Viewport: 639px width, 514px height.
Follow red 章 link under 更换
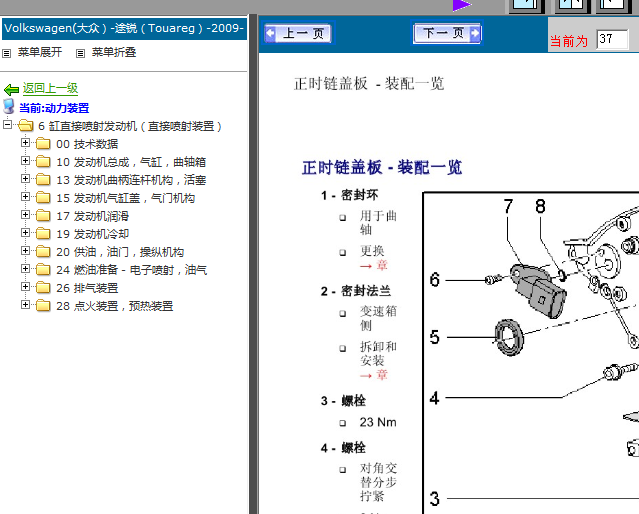381,265
